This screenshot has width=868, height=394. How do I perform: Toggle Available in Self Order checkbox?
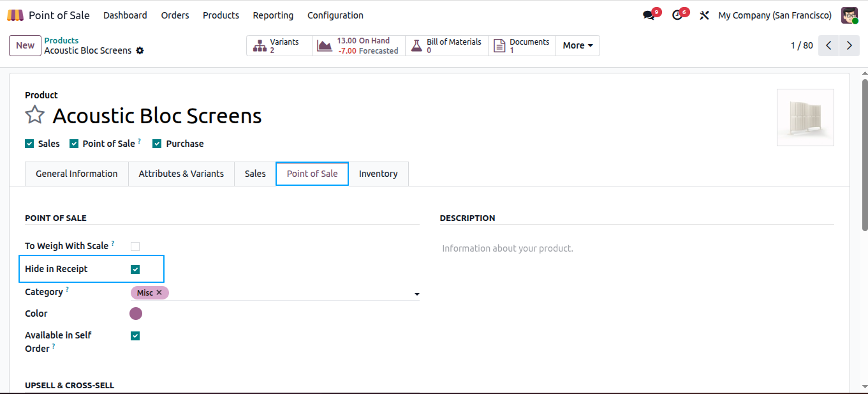pos(135,336)
